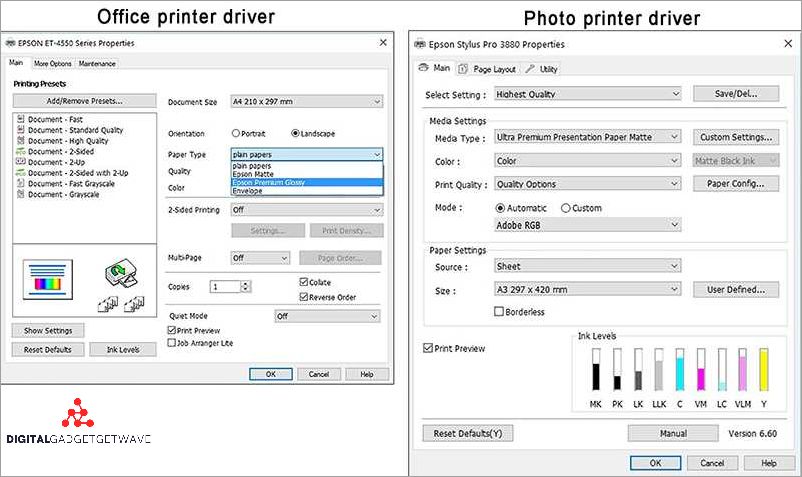The width and height of the screenshot is (802, 477).
Task: Toggle Print Preview in the office driver
Action: (x=172, y=330)
